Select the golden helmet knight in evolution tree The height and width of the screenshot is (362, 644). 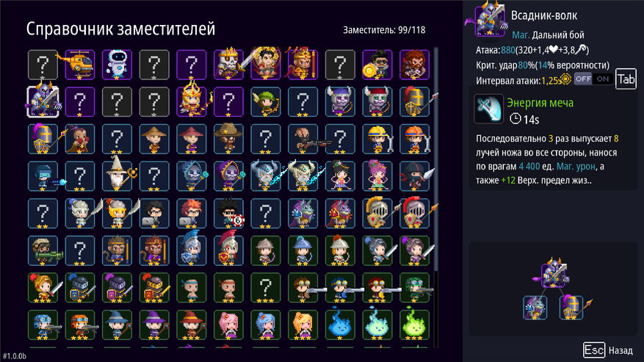pyautogui.click(x=571, y=308)
